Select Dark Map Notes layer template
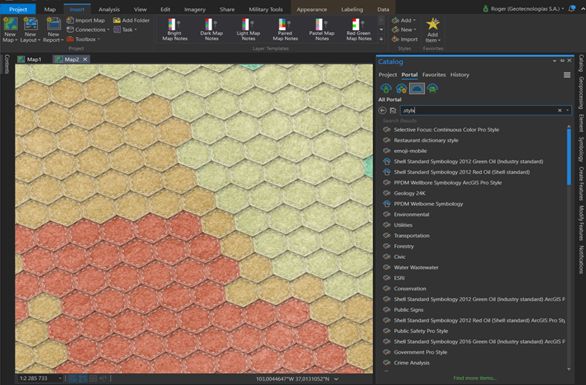 [211, 30]
